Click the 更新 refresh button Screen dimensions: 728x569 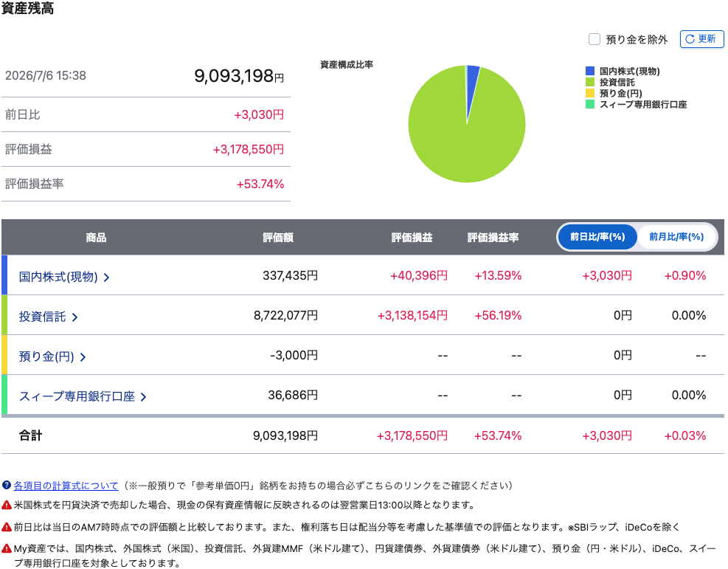pos(701,39)
